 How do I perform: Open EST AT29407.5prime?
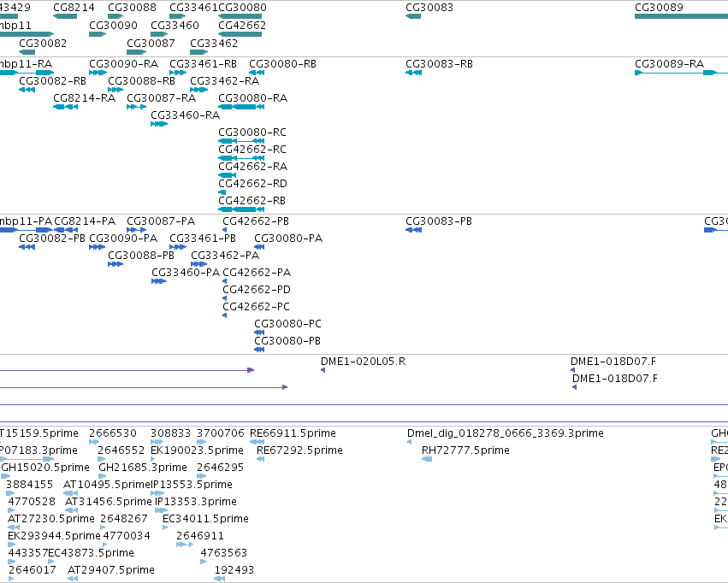pos(111,570)
